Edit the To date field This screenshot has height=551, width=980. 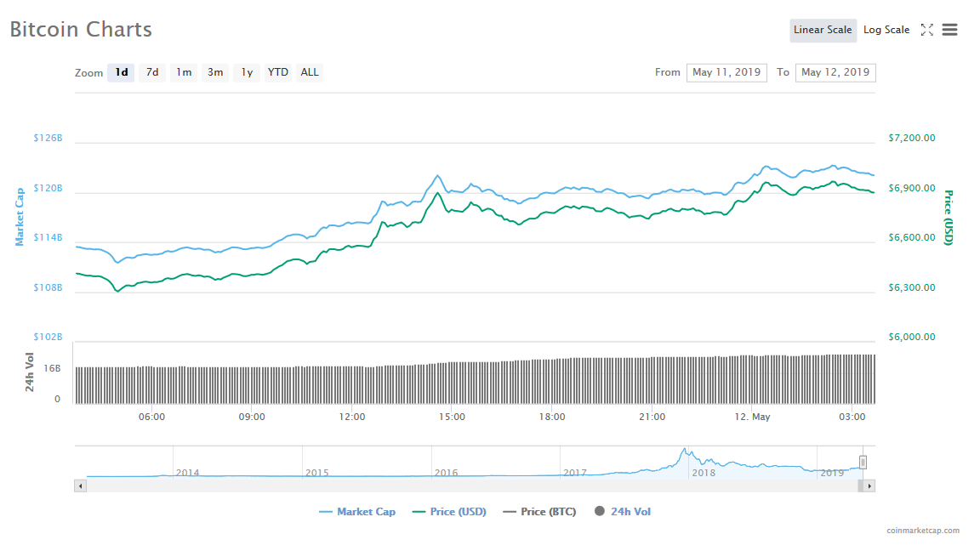(x=835, y=72)
